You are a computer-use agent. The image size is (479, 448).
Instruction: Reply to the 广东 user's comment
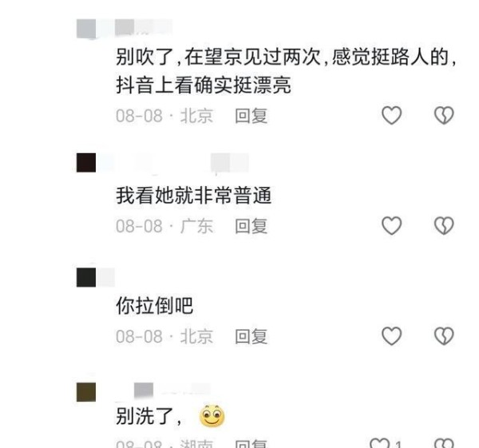[x=251, y=227]
